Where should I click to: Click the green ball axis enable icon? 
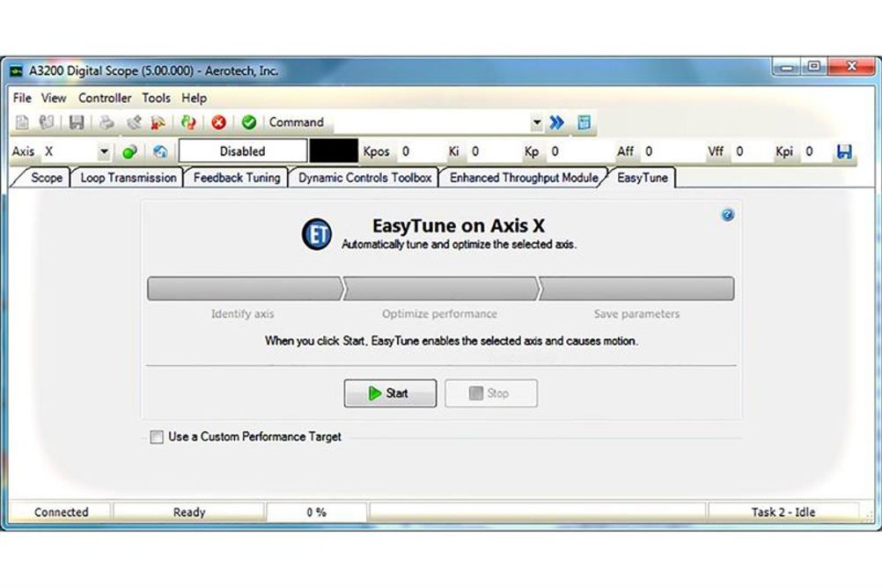(130, 151)
